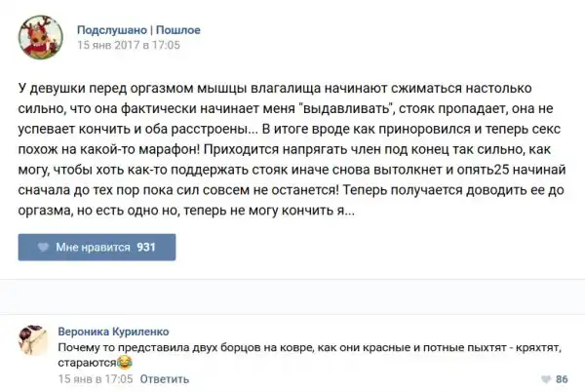585x392 pixels.
Task: Click Ответить to reply to the comment
Action: (165, 378)
